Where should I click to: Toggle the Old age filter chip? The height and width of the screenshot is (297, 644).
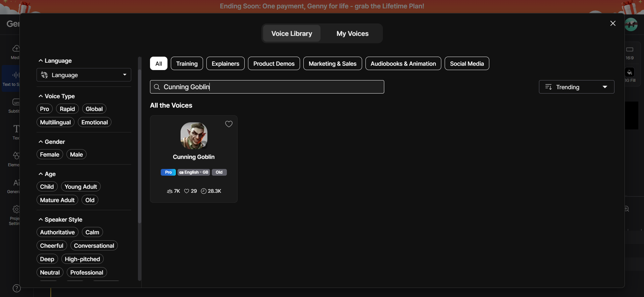[90, 200]
